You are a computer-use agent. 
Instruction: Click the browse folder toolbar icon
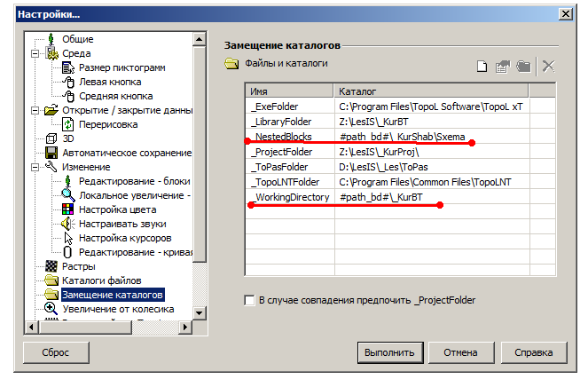pyautogui.click(x=523, y=67)
